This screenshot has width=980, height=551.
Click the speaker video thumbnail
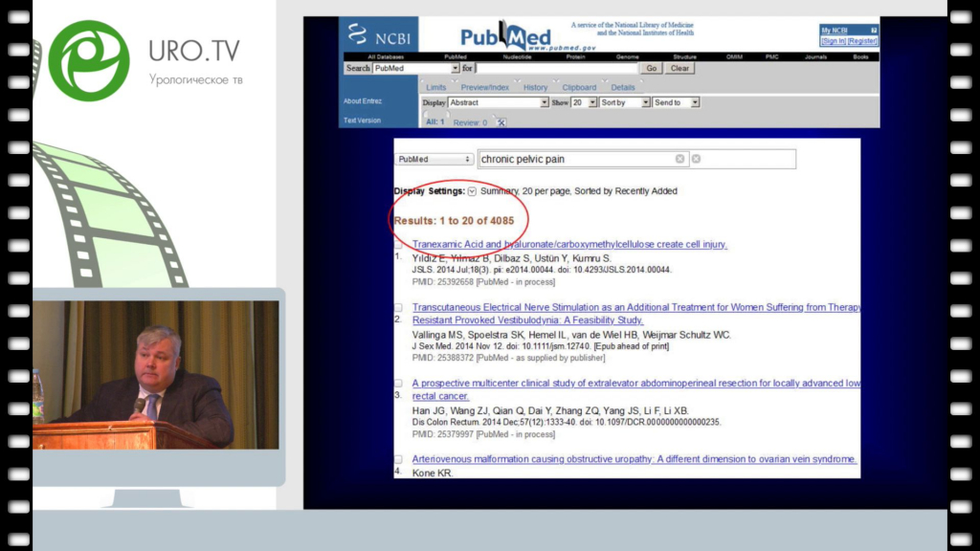click(156, 374)
